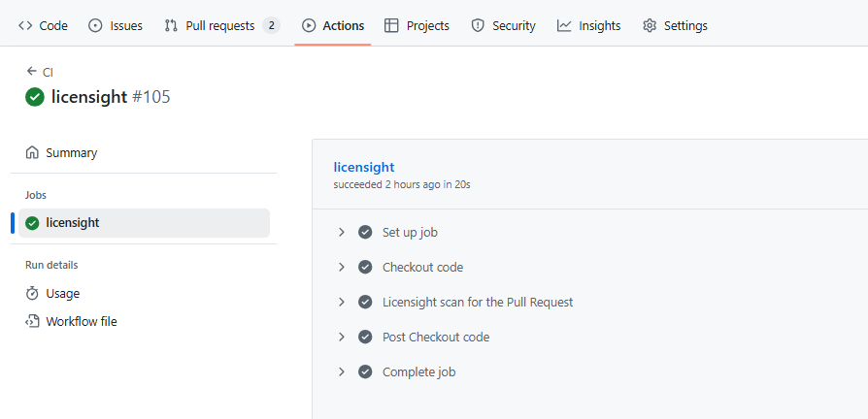Click the Workflow file code icon

point(32,321)
